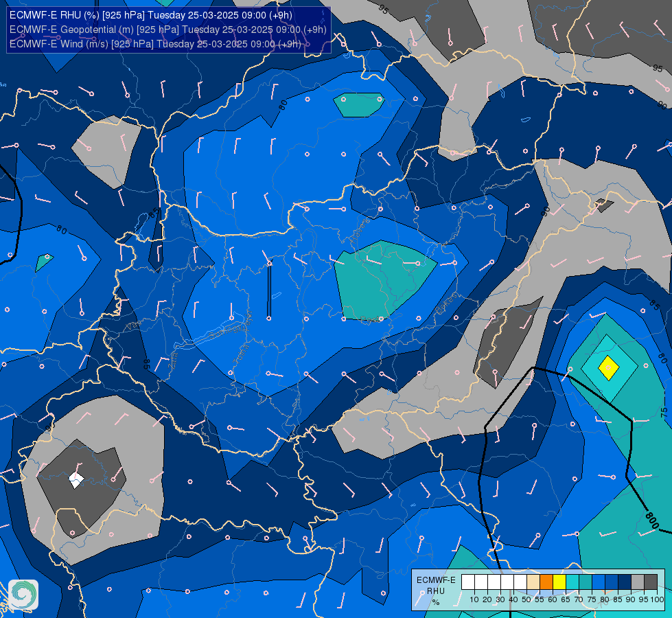Click the '95' legend scale value

click(x=643, y=599)
